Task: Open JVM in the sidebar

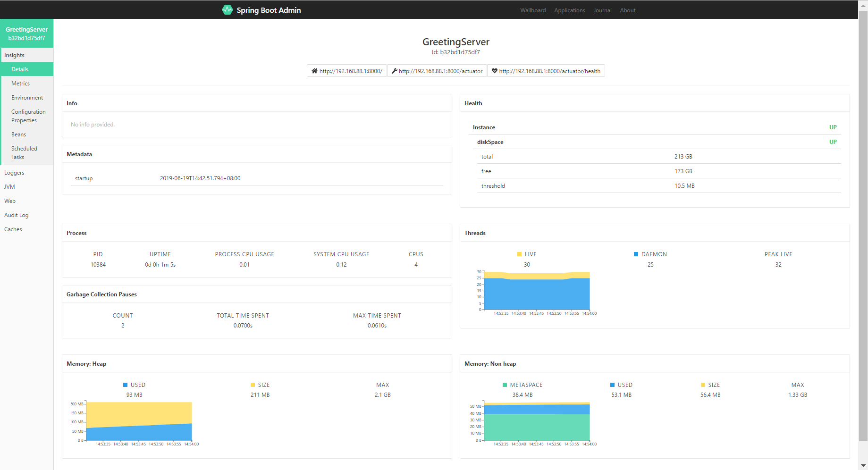Action: tap(26, 187)
